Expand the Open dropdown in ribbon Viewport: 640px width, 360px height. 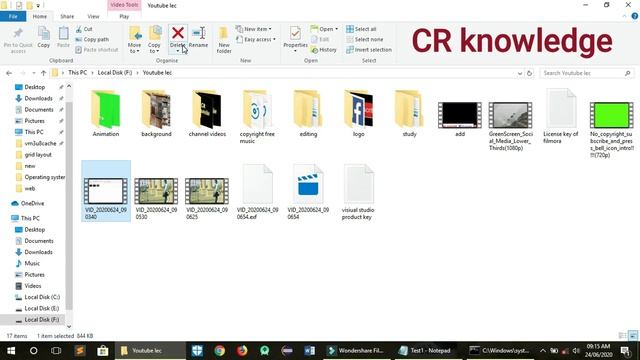click(x=324, y=29)
